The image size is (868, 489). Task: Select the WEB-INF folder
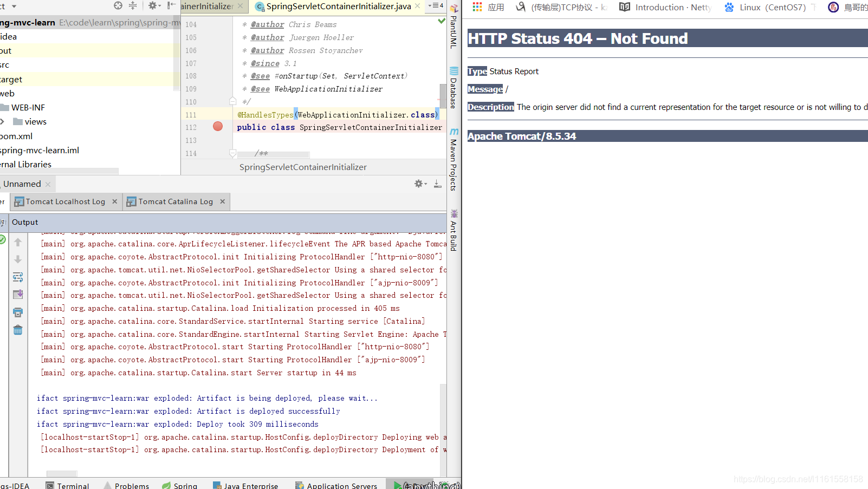28,107
